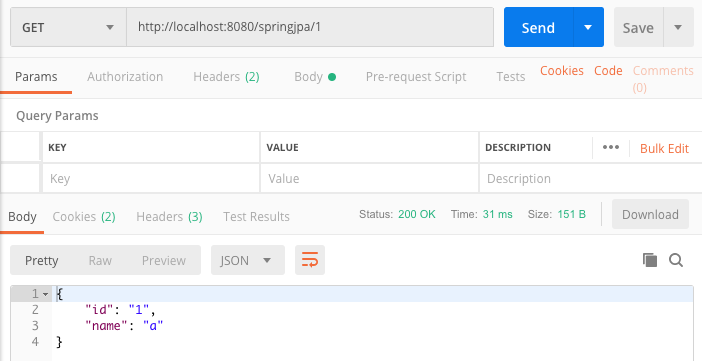Screen dimensions: 702x361
Task: Click the Save button
Action: (638, 27)
